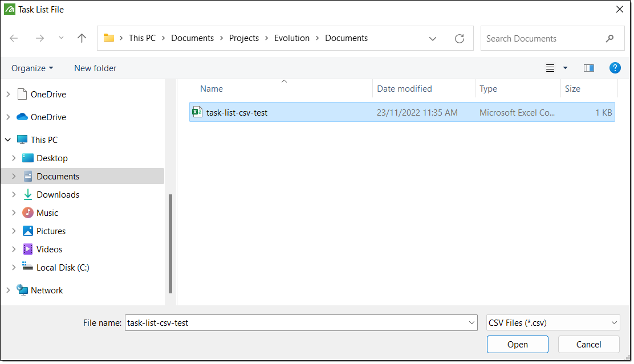Screen dimensions: 634x364
Task: Select This PC in address breadcrumb
Action: click(x=142, y=38)
